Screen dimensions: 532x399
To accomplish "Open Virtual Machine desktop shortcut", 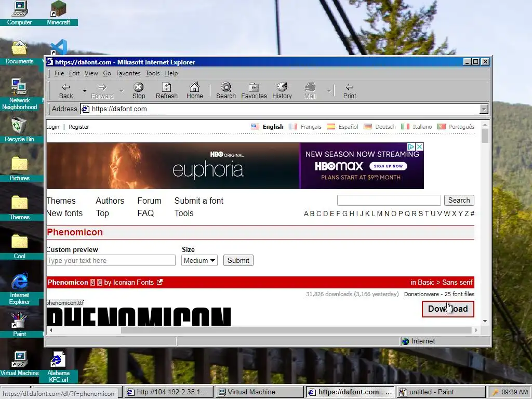I will tap(19, 364).
